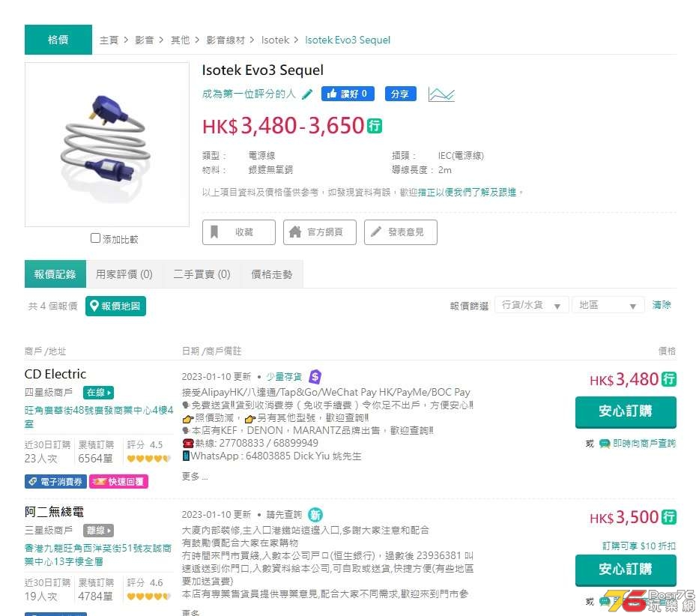This screenshot has height=616, width=699.
Task: Click the purple dollar sign icon
Action: [x=315, y=377]
